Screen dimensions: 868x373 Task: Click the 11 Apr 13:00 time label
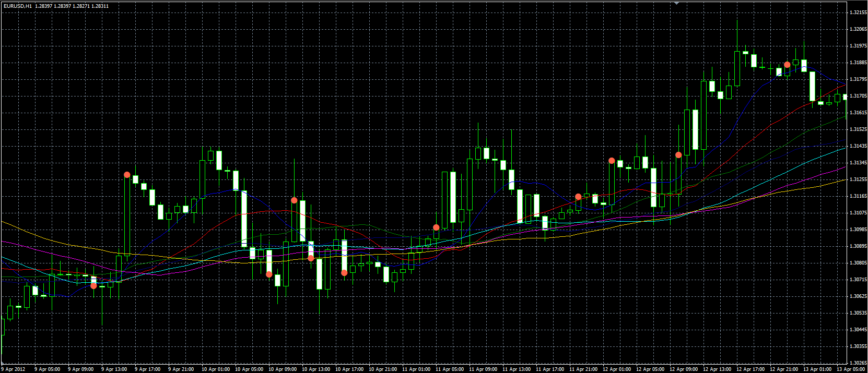[517, 369]
